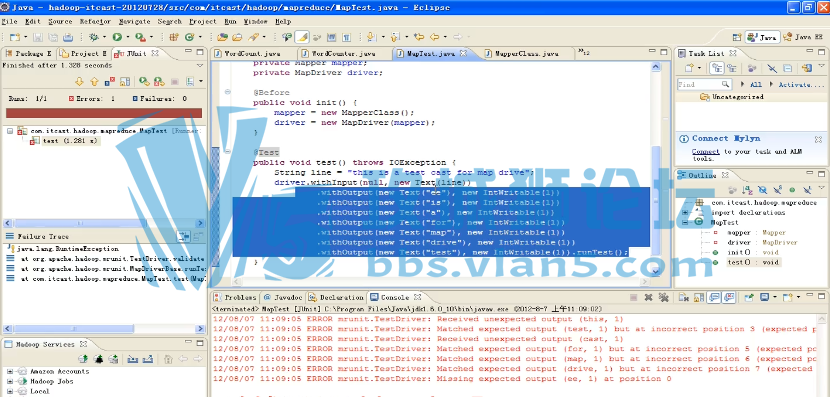The width and height of the screenshot is (830, 397).
Task: Switch to WordCount.java editor tab
Action: [253, 53]
